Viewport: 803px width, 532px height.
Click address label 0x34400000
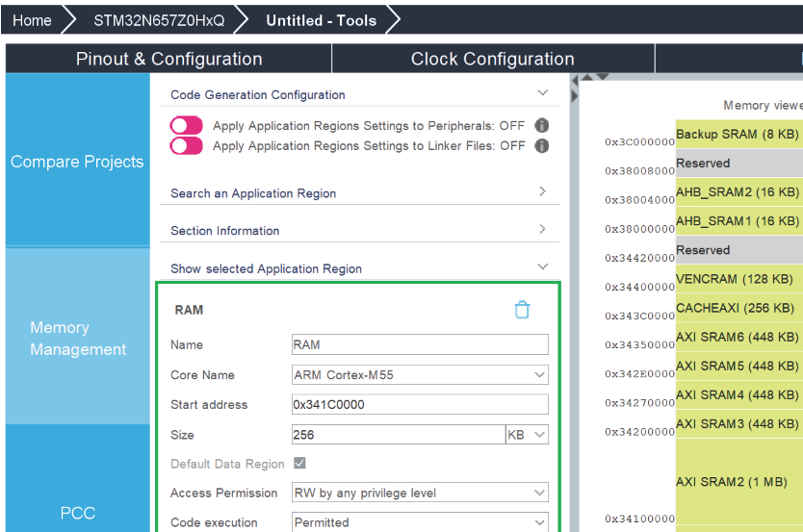(639, 287)
